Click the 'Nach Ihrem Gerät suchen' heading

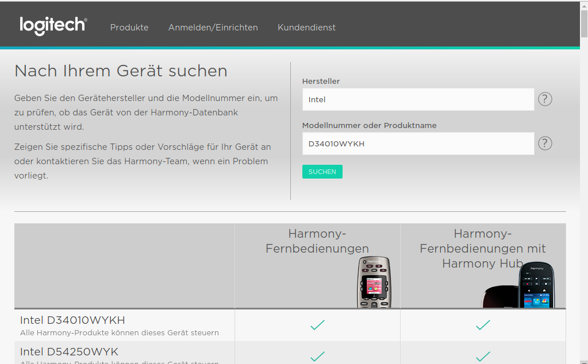click(x=121, y=71)
